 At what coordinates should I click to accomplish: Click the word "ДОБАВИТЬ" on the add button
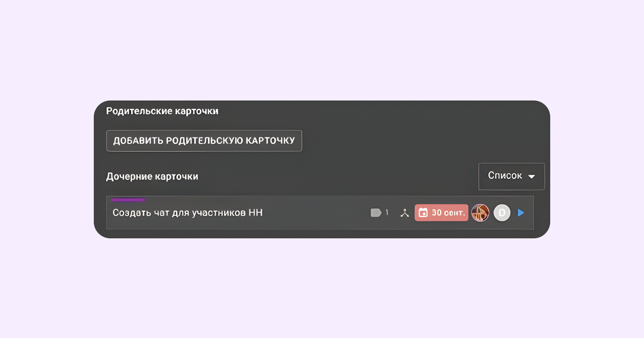click(x=138, y=141)
